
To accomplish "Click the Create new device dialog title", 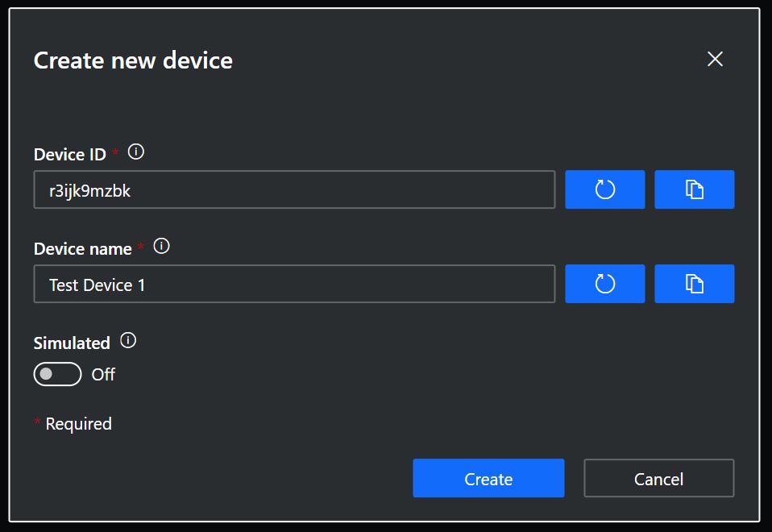I will pos(133,60).
